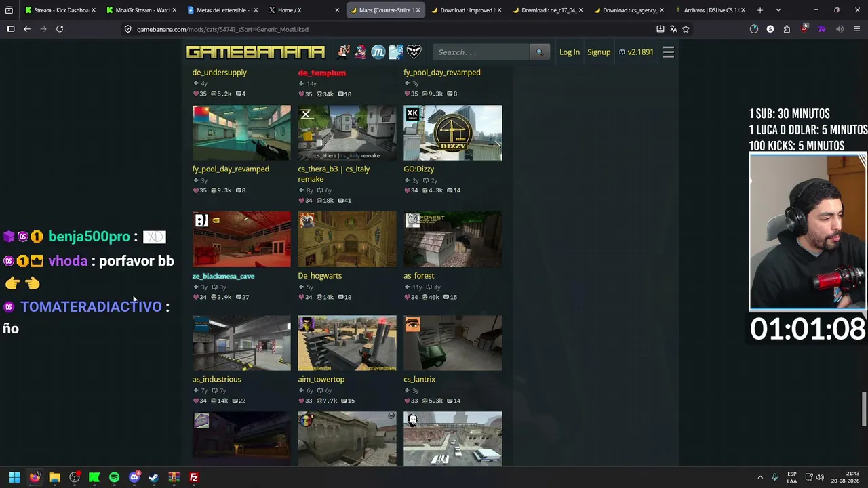This screenshot has height=488, width=868.
Task: Open Kick app from the taskbar
Action: [94, 478]
